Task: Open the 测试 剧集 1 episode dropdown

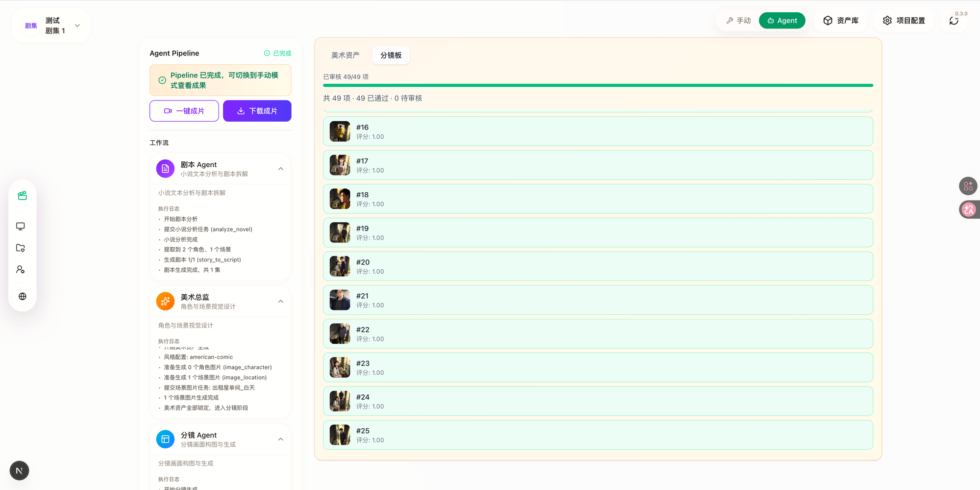Action: coord(52,26)
